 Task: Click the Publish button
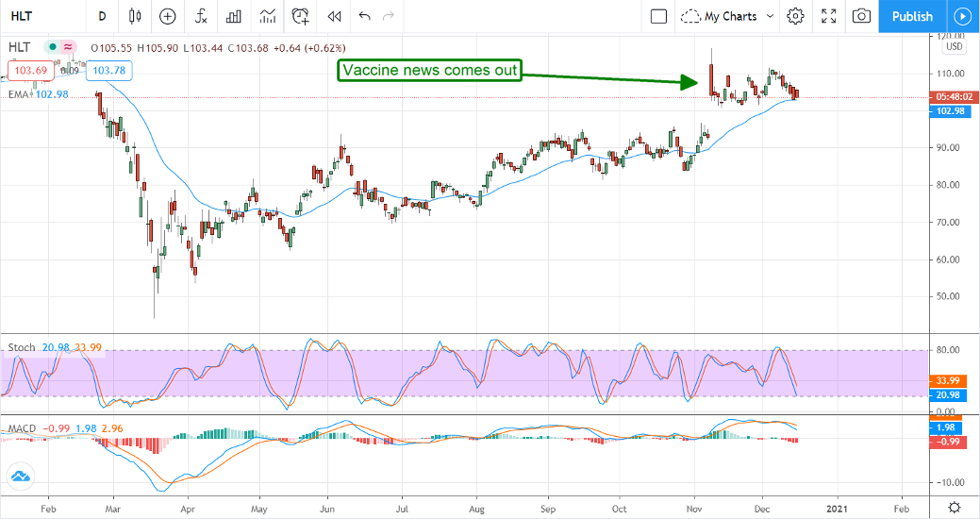click(x=912, y=16)
